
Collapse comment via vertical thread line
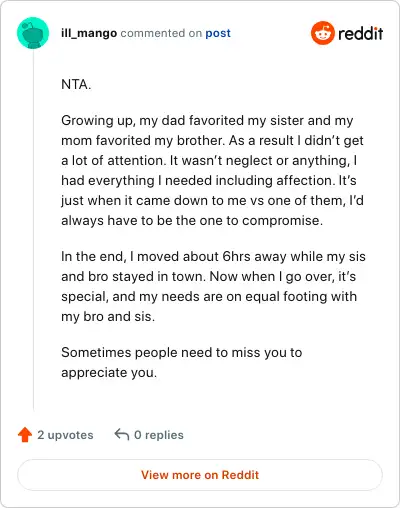[x=33, y=230]
